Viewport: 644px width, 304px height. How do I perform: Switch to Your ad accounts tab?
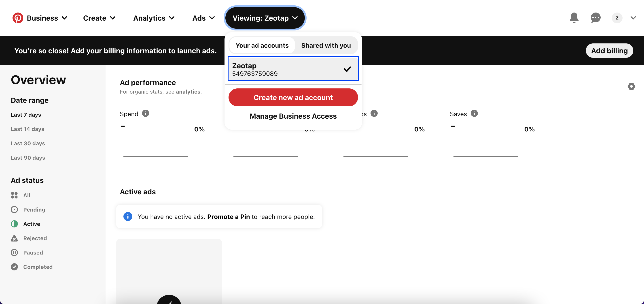tap(262, 45)
